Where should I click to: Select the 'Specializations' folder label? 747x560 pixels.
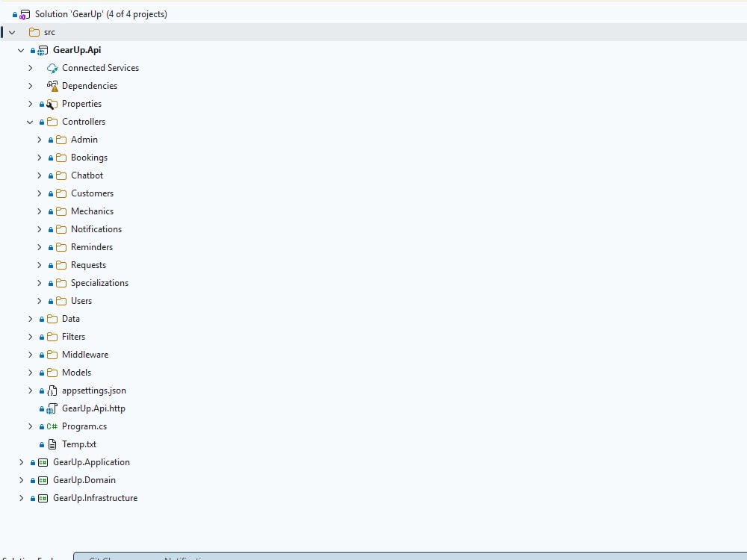coord(99,283)
